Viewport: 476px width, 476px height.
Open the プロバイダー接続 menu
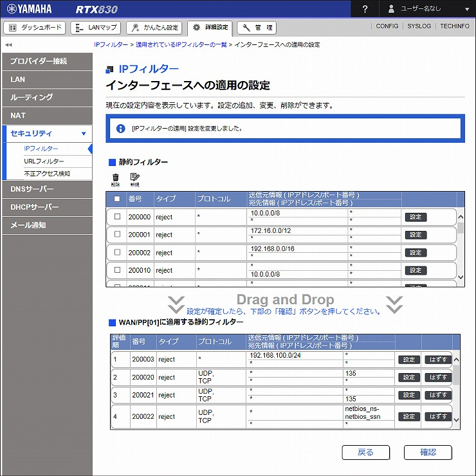pyautogui.click(x=47, y=61)
